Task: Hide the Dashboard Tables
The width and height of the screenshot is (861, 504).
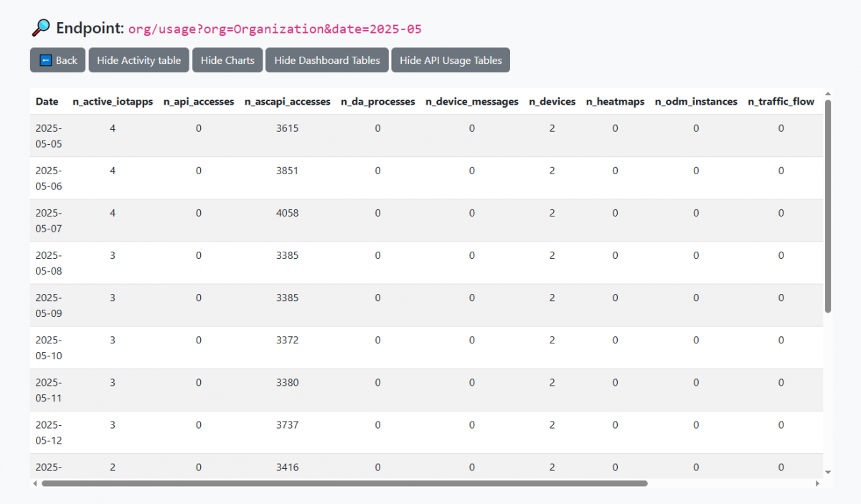Action: coord(327,60)
